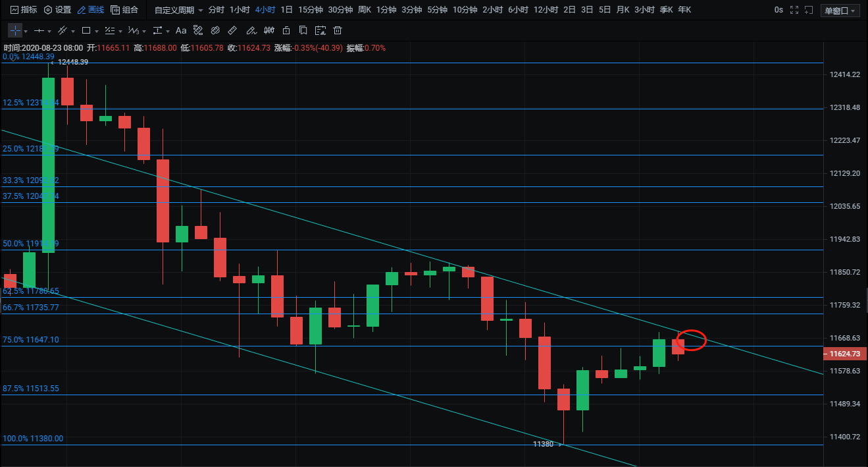Click the red 11624.73 price label
Screen dimensions: 868x467
tap(844, 354)
